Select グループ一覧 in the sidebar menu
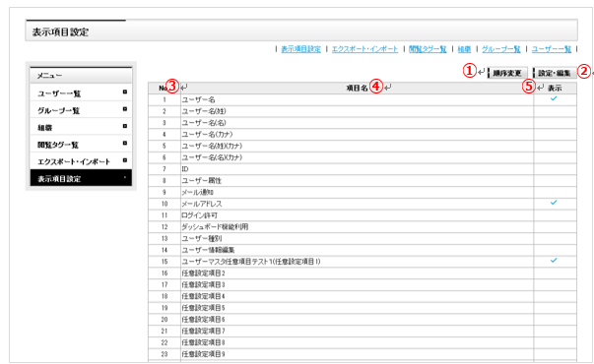 click(x=81, y=110)
